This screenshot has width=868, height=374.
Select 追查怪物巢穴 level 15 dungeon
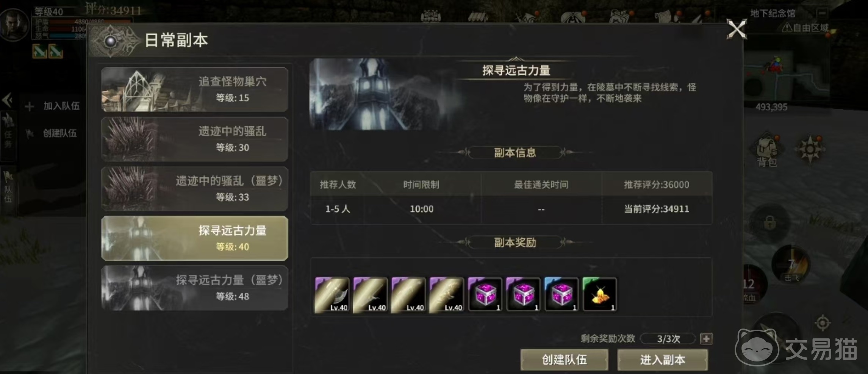pos(195,89)
